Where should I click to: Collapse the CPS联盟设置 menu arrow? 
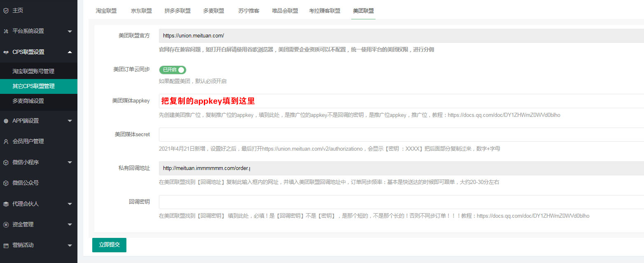tap(70, 52)
